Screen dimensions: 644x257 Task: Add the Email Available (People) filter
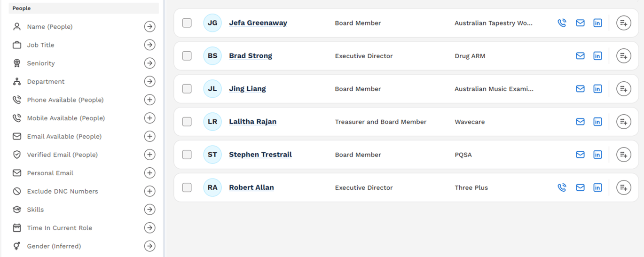tap(149, 136)
